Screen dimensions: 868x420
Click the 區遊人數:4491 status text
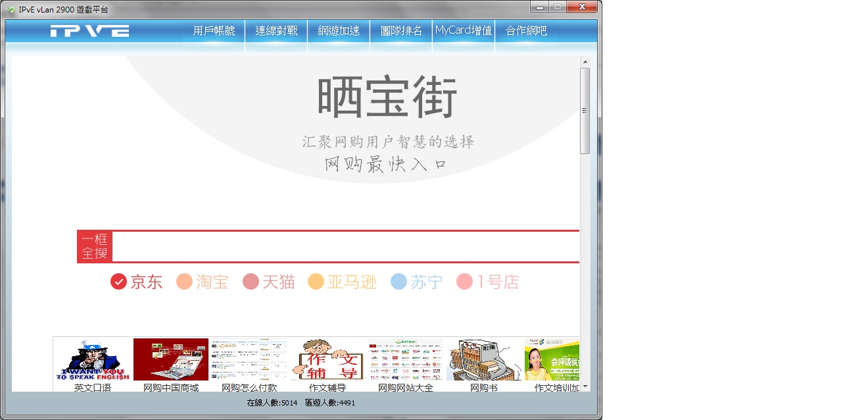(x=330, y=402)
